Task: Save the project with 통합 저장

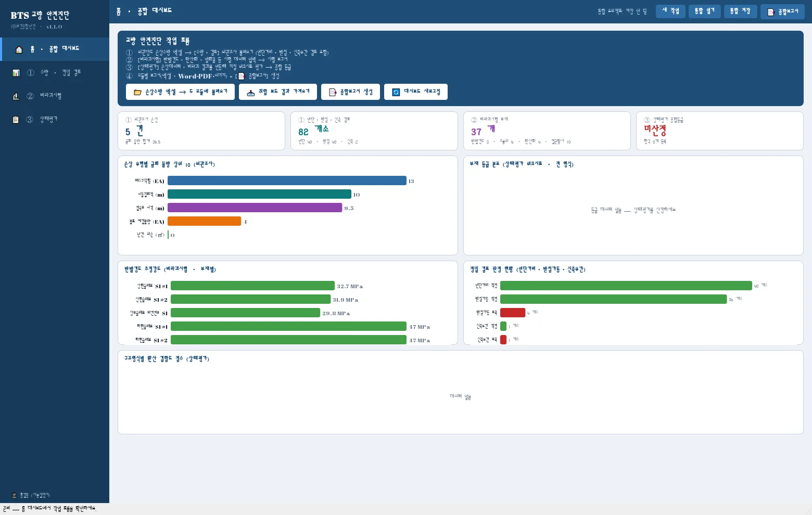Action: 740,11
